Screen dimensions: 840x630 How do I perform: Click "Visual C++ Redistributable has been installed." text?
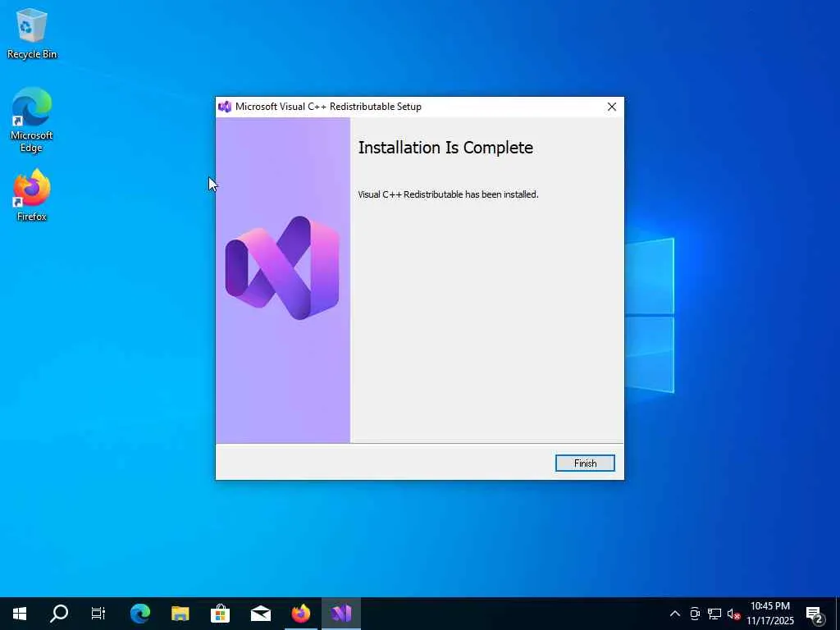[x=449, y=194]
